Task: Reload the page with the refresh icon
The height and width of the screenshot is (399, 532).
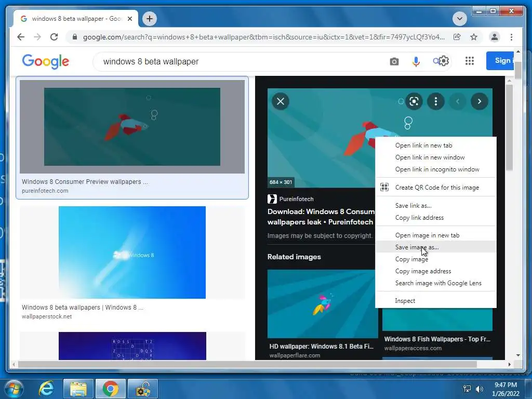Action: point(54,37)
